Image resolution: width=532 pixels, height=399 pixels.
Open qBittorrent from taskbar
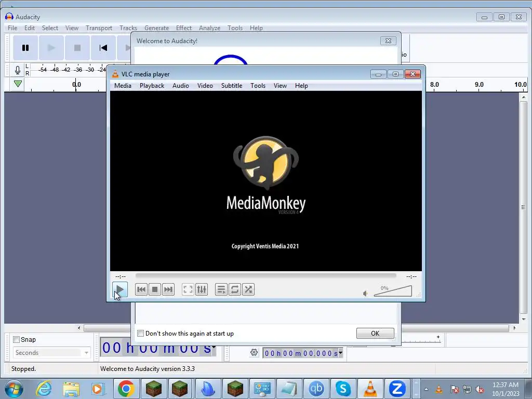[316, 389]
